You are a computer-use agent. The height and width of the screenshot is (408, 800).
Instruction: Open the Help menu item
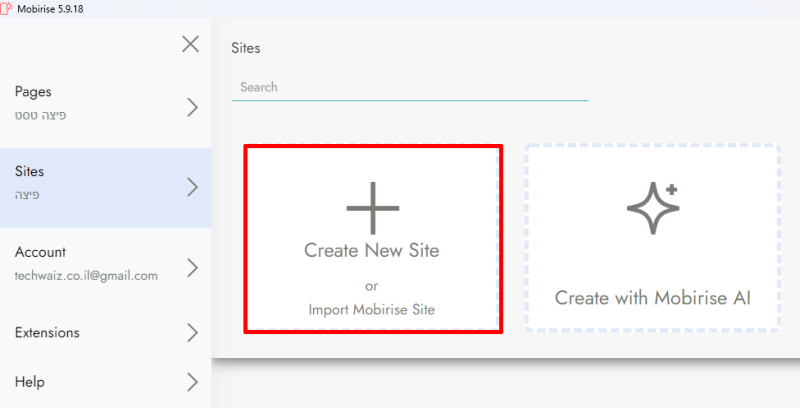click(x=106, y=382)
